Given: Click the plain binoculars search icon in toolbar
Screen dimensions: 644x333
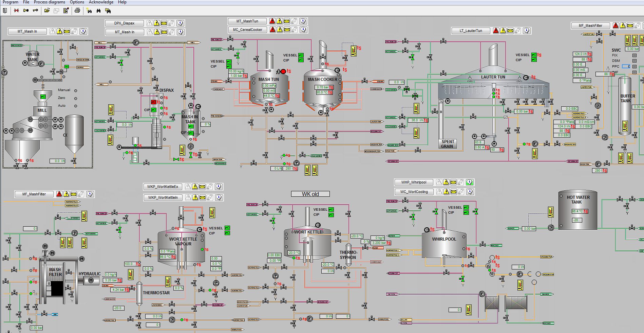Looking at the screenshot, I should 98,11.
